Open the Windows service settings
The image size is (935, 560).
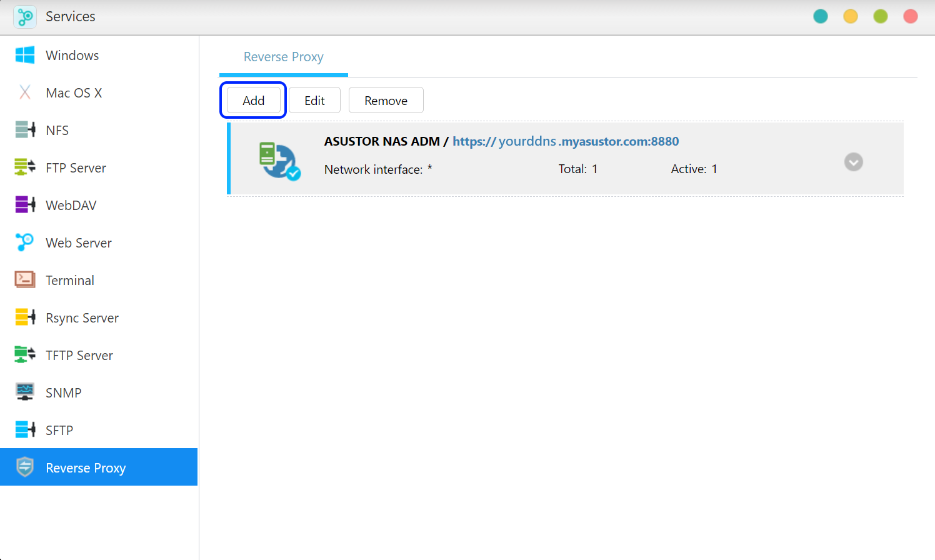(x=99, y=55)
